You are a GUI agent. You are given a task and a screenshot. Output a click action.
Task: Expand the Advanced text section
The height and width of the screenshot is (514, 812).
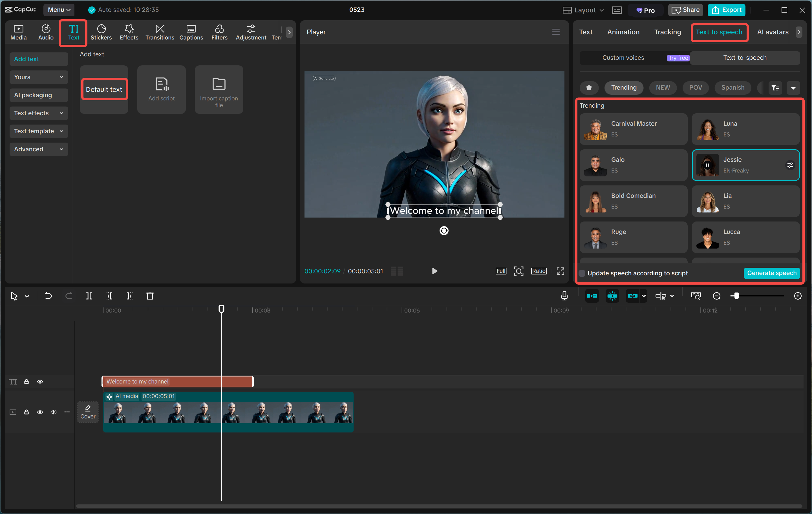point(38,149)
